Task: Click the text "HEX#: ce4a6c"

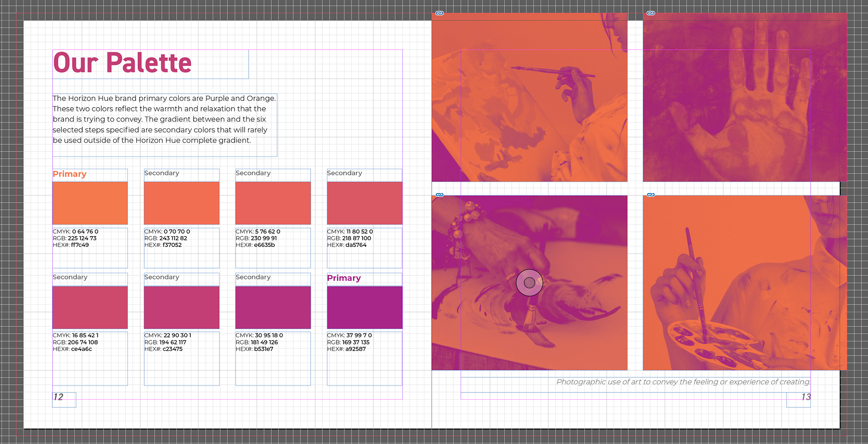Action: click(72, 349)
